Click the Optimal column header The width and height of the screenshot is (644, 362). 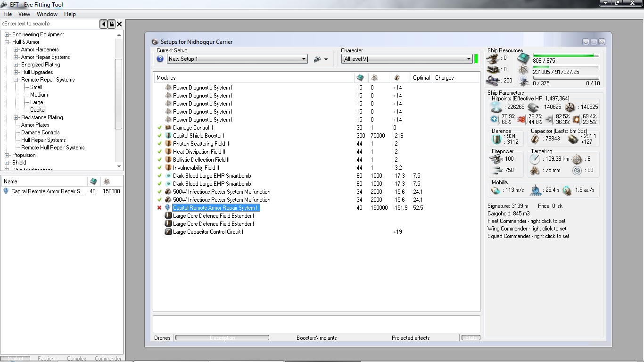click(421, 78)
